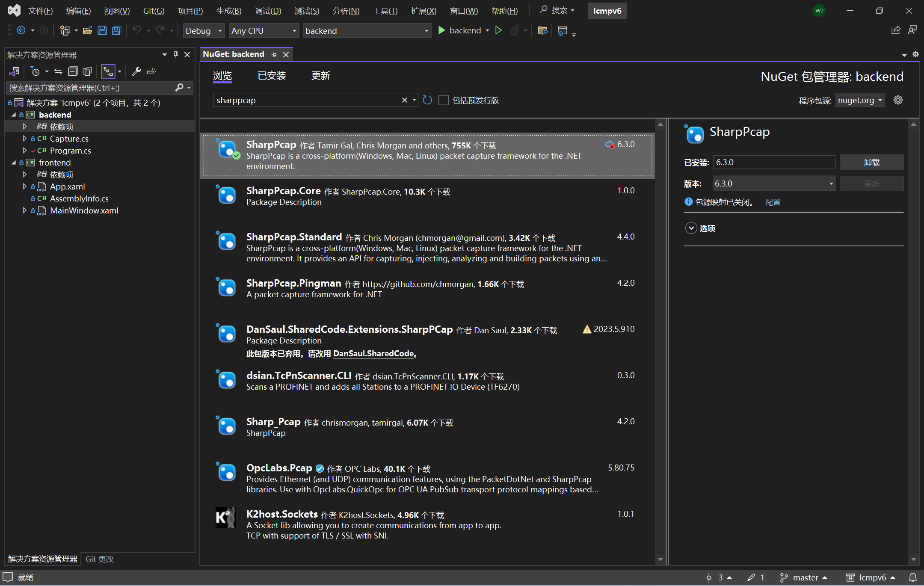This screenshot has height=586, width=924.
Task: Switch to the Installed tab
Action: point(272,76)
